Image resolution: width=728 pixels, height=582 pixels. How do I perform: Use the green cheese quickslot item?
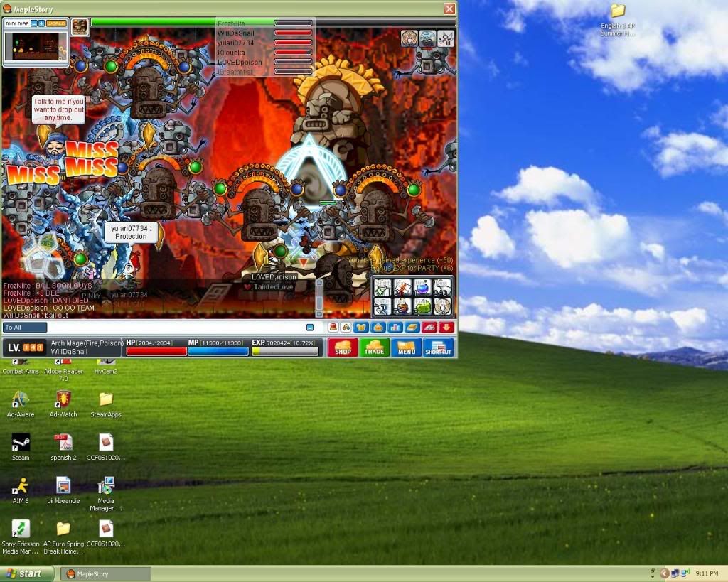point(422,306)
